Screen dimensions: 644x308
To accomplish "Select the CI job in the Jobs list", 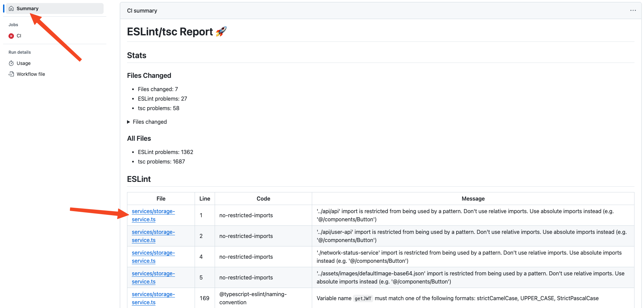I will tap(19, 36).
